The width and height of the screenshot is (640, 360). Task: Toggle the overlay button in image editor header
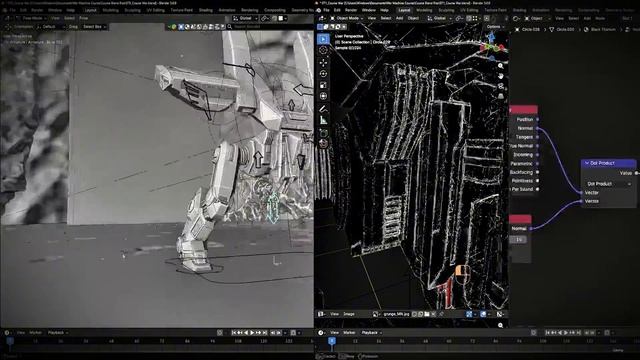pyautogui.click(x=483, y=314)
